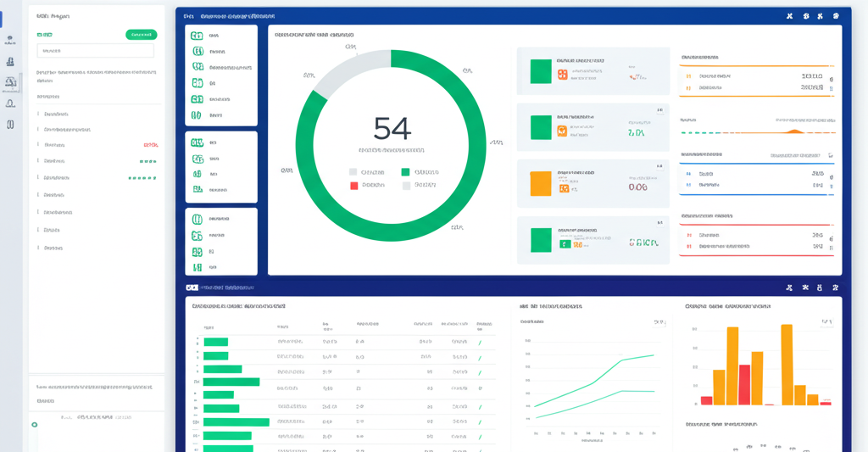Open the topmost icon in the left rail
Image resolution: width=868 pixels, height=452 pixels.
(10, 39)
